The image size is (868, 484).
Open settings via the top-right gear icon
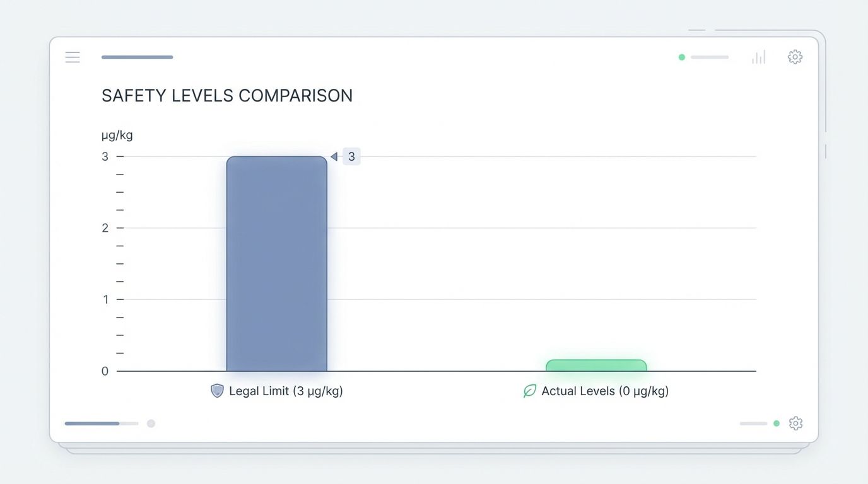coord(795,57)
